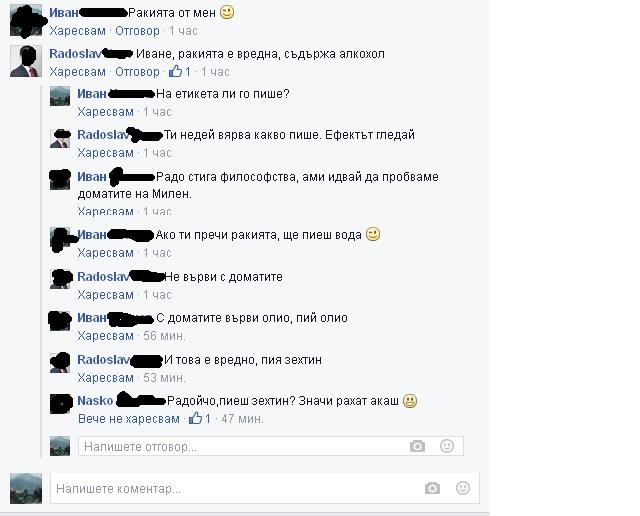Like the 'пий олио' comment
This screenshot has height=516, width=640.
pos(106,336)
